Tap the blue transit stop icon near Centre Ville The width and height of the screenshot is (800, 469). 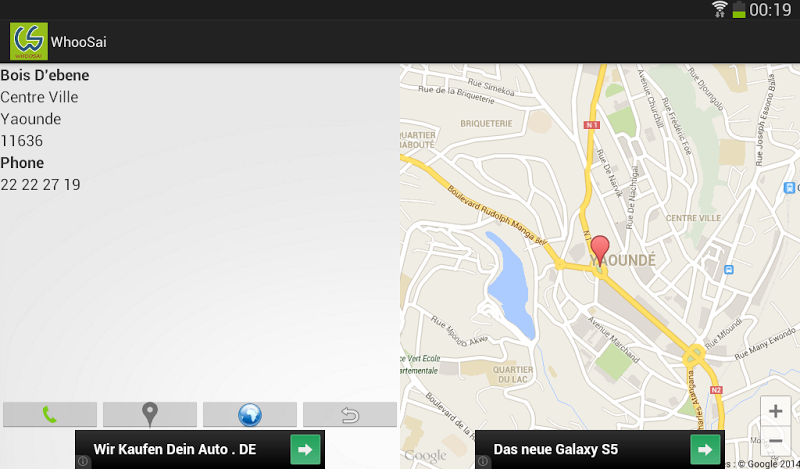[x=729, y=269]
